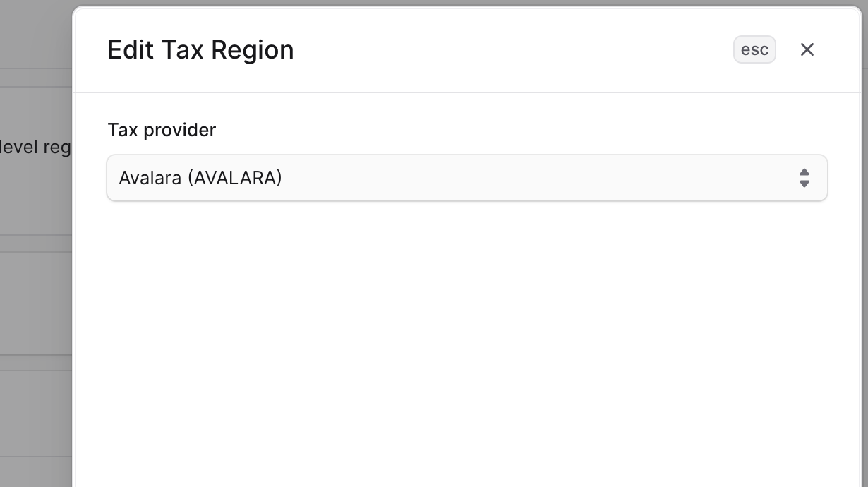Select the Edit Tax Region title
Screen dimensions: 868x487
pyautogui.click(x=200, y=49)
